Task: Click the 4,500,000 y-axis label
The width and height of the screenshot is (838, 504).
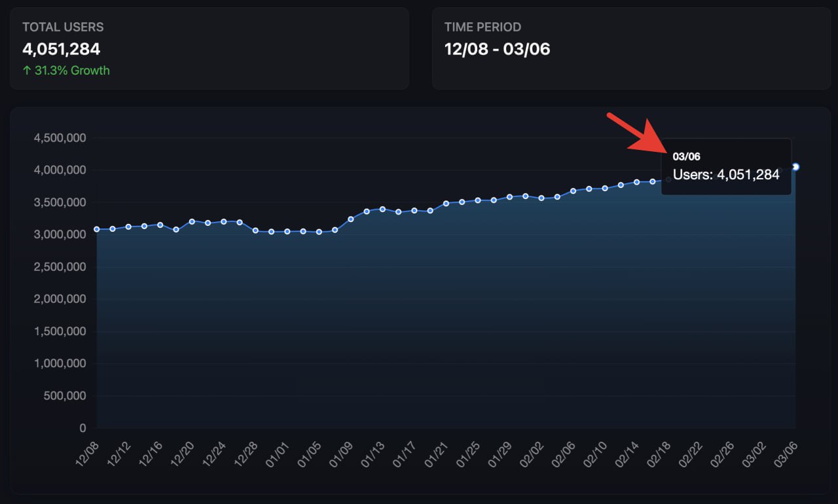Action: 60,138
